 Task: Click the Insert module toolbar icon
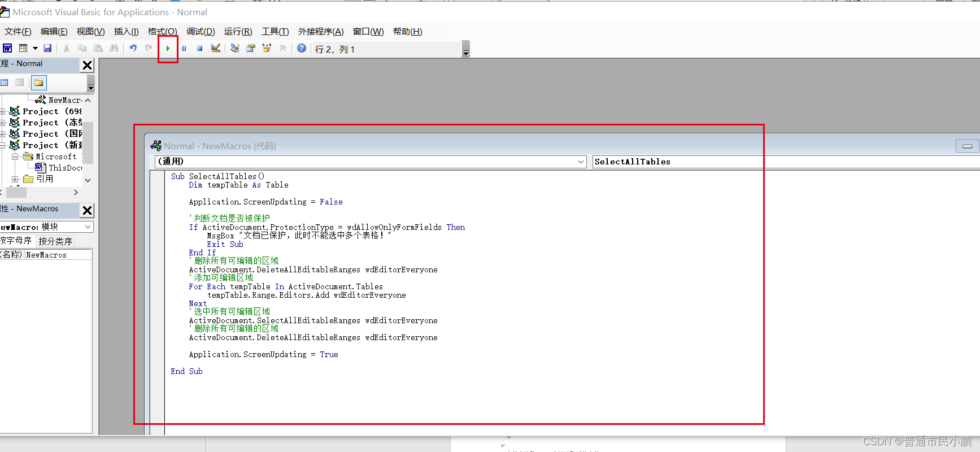[23, 49]
